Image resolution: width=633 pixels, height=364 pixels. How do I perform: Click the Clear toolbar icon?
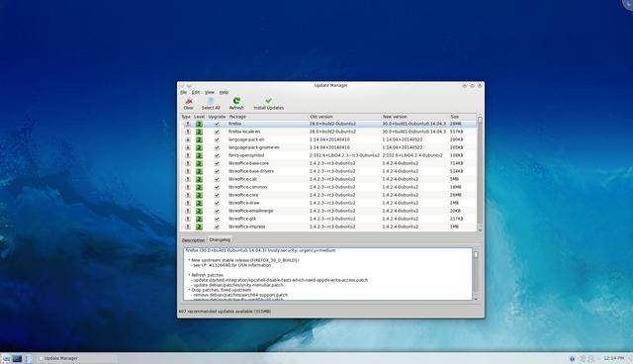[x=189, y=101]
